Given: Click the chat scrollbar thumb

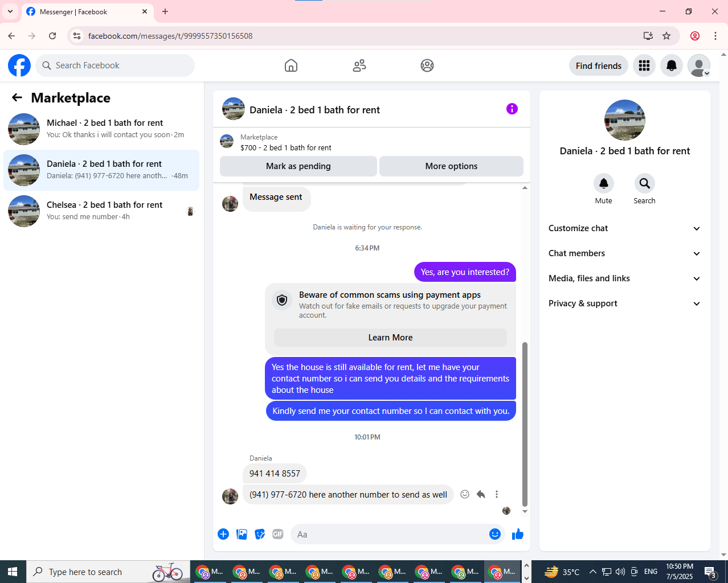Looking at the screenshot, I should click(x=525, y=424).
